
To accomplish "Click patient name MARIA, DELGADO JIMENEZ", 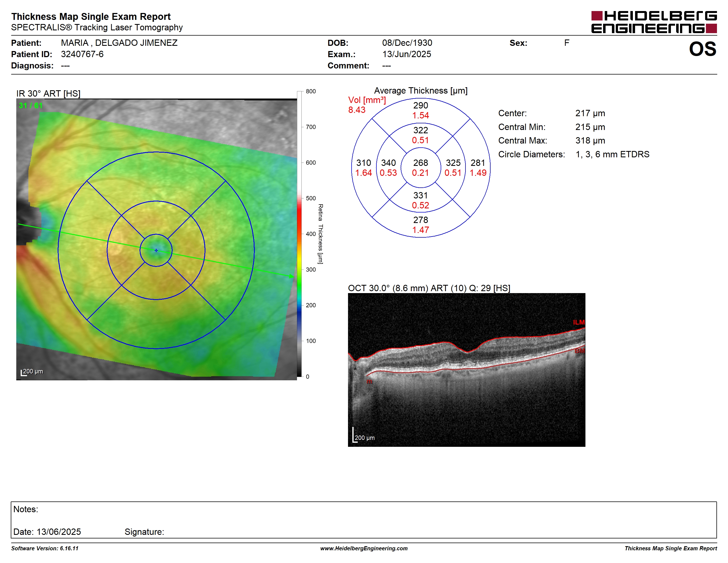I will tap(119, 43).
